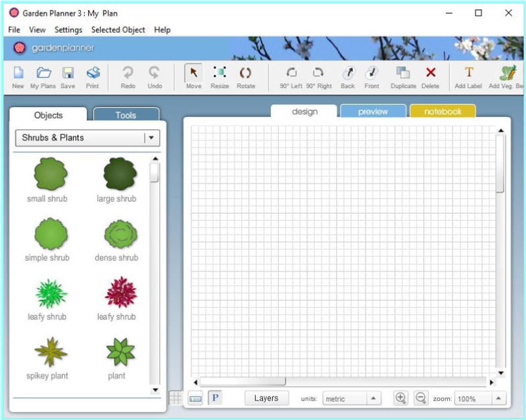
Task: Switch to the Objects tab
Action: click(48, 115)
